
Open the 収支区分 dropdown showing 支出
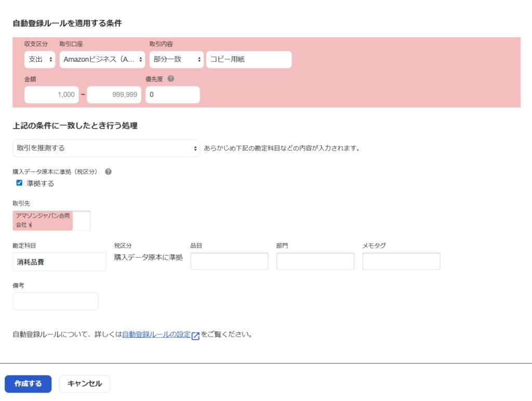(39, 60)
